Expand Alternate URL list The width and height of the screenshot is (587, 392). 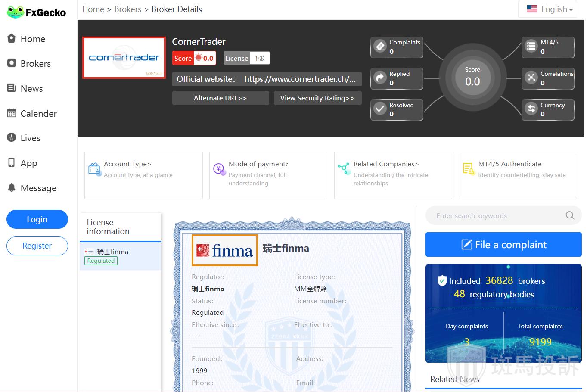(220, 98)
